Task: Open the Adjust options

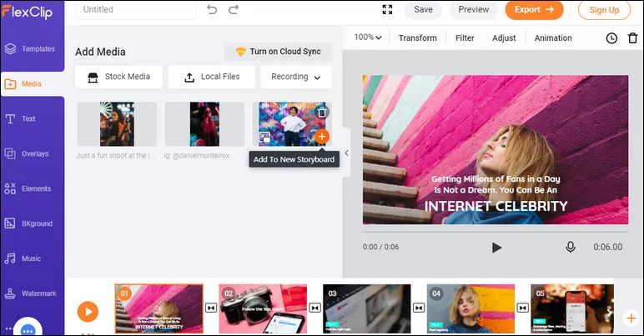Action: point(504,38)
